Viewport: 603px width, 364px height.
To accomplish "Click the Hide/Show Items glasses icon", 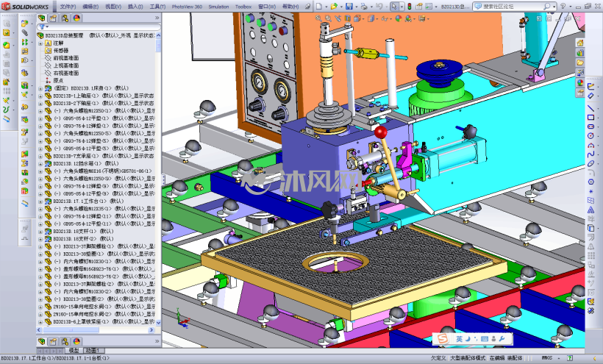I will coord(385,18).
